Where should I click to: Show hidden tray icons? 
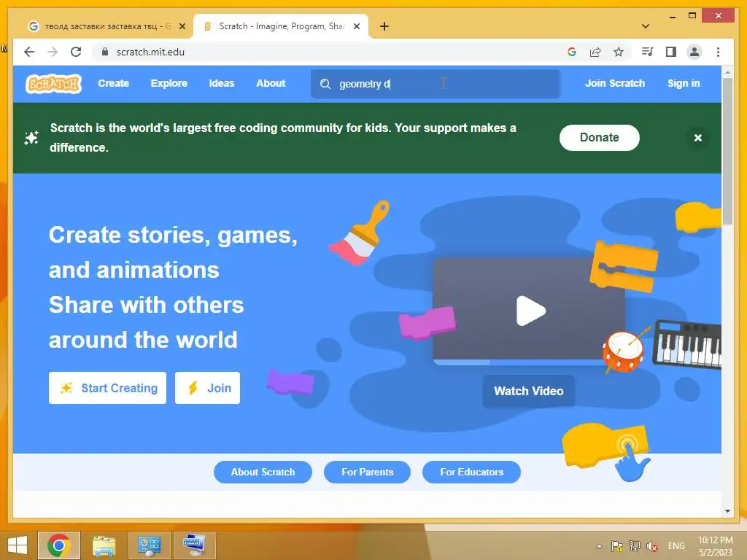(x=600, y=546)
